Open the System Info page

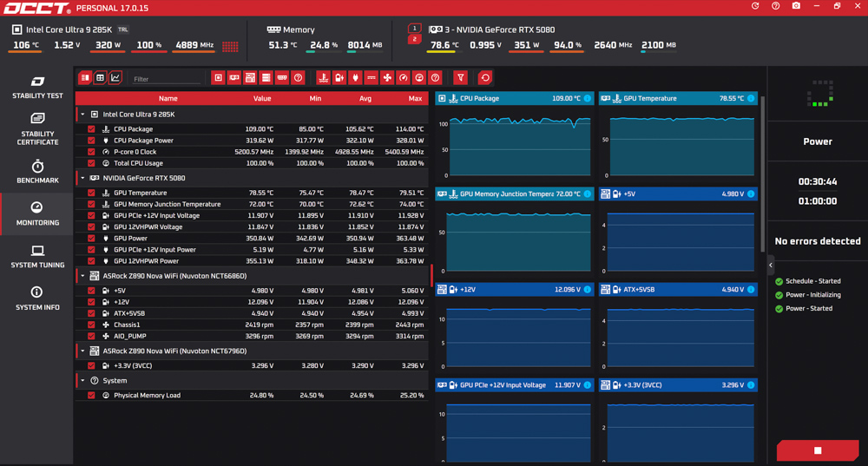point(37,299)
